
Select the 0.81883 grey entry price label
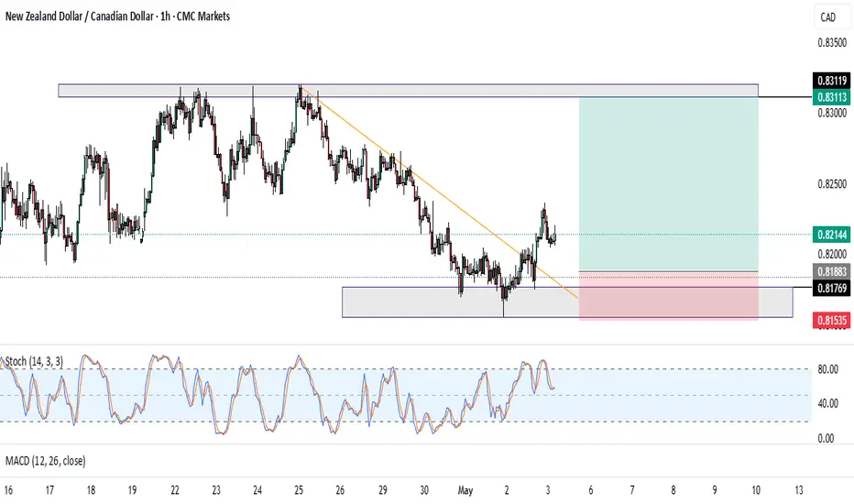831,271
